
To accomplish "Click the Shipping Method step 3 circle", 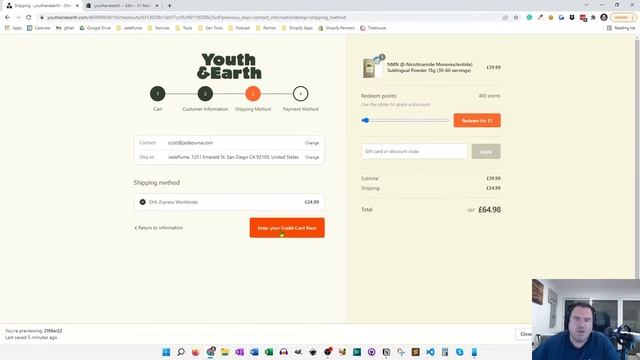I will tap(253, 94).
